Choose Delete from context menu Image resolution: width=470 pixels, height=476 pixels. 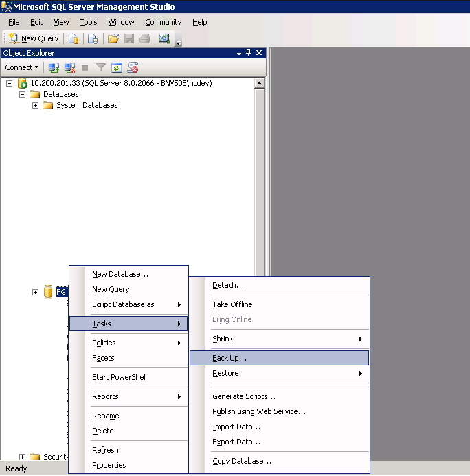coord(128,431)
